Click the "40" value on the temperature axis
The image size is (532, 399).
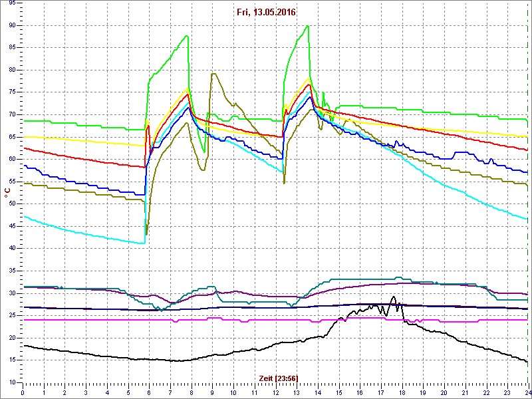12,249
